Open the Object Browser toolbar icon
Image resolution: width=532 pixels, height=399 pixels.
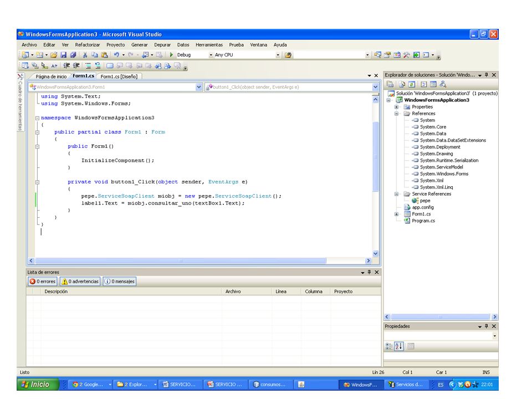click(397, 55)
